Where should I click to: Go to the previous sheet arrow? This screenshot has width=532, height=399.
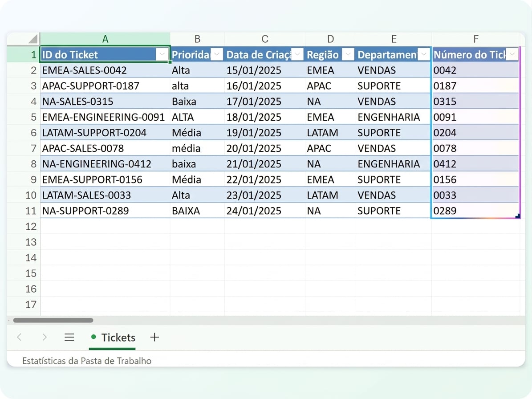(x=19, y=337)
